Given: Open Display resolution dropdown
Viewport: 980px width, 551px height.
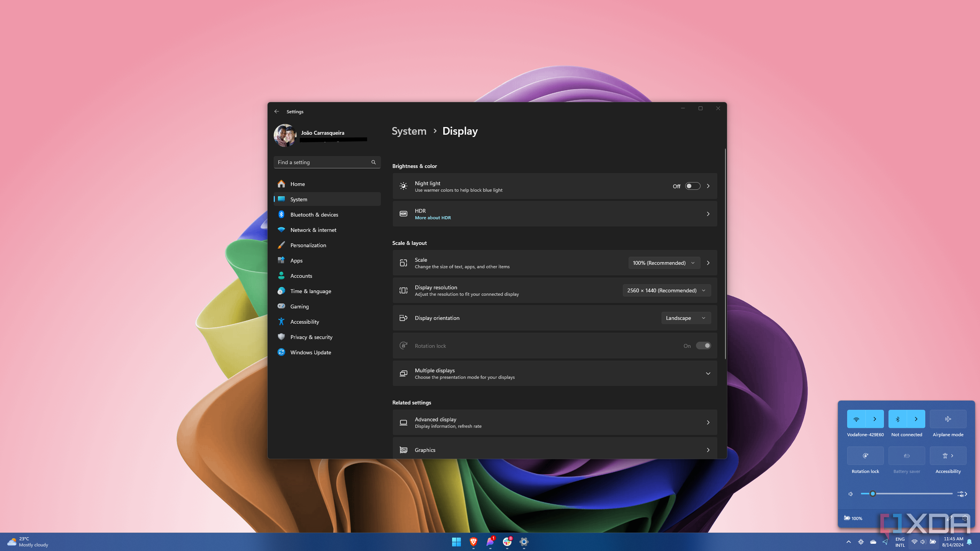Looking at the screenshot, I should point(666,290).
